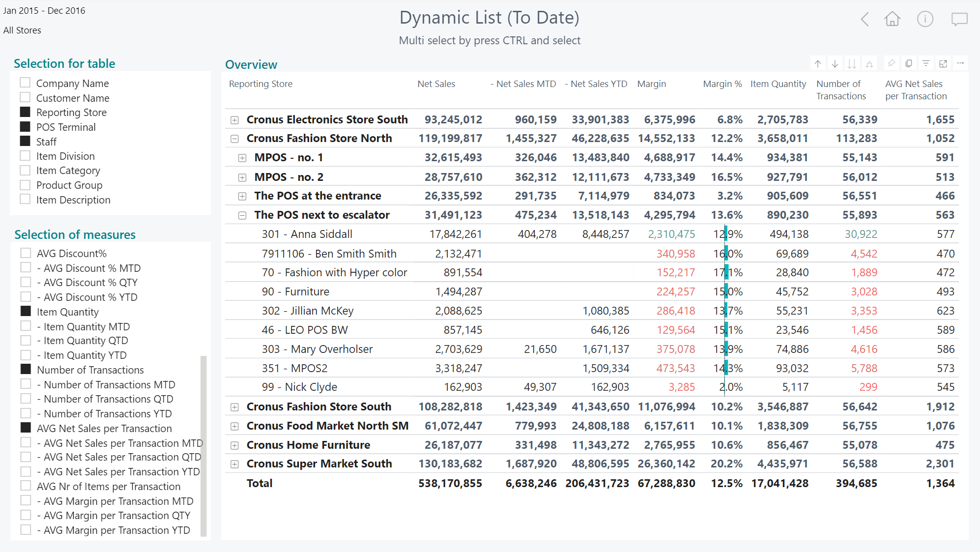Open the information icon

(925, 19)
